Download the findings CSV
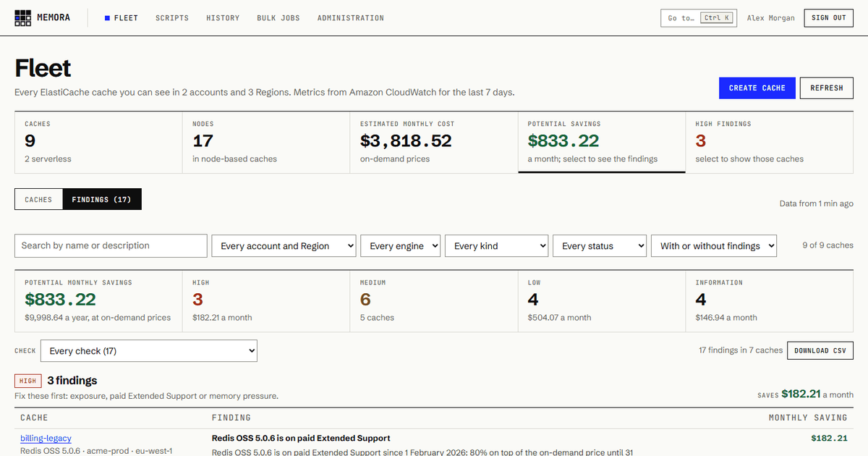Image resolution: width=868 pixels, height=456 pixels. click(820, 350)
